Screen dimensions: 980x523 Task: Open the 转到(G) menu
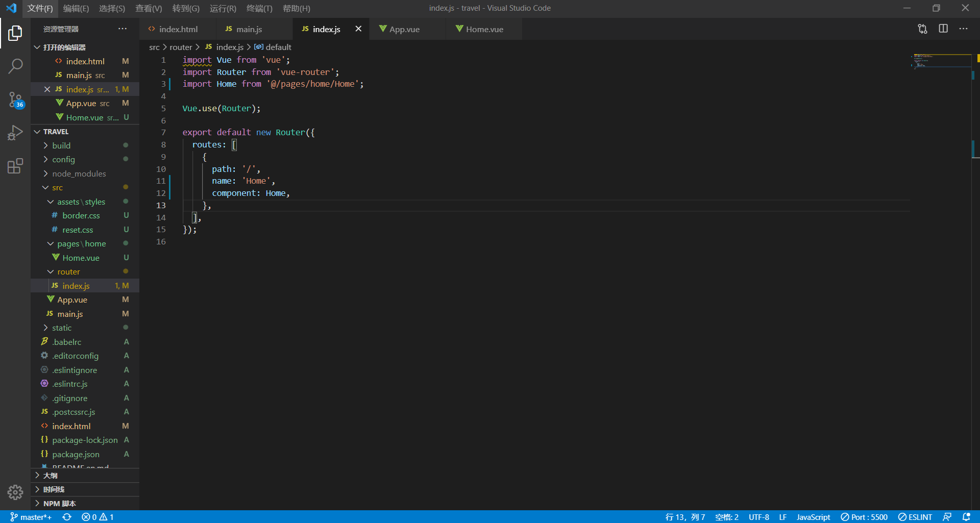pyautogui.click(x=186, y=8)
